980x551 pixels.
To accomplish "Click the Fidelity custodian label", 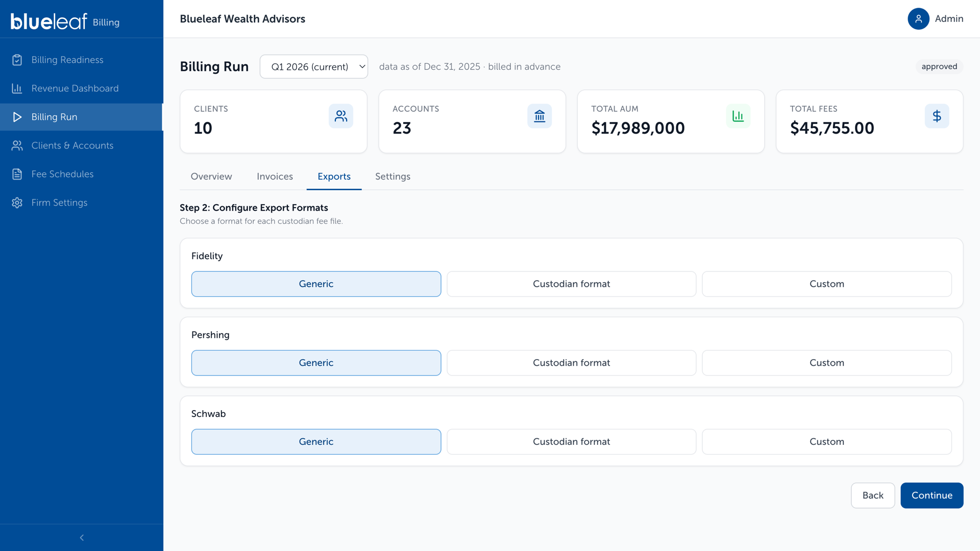I will coord(207,256).
